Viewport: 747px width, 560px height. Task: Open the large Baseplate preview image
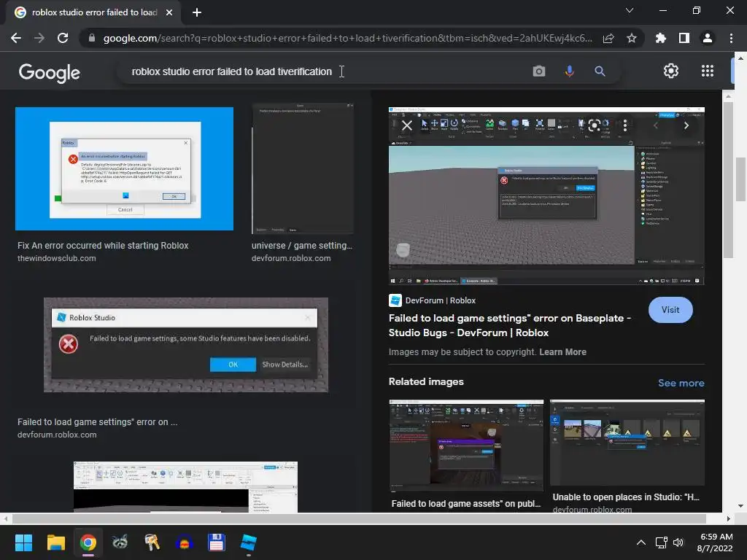pos(546,195)
